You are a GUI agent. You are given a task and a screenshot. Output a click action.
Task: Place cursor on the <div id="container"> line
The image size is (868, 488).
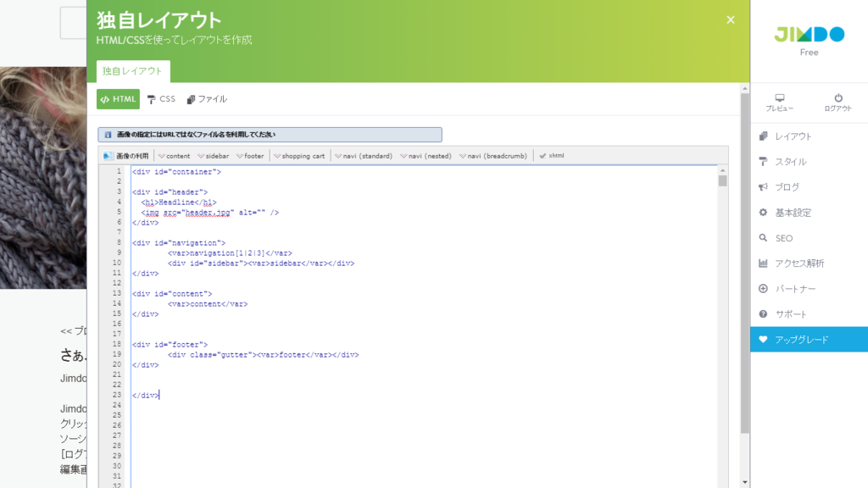[176, 172]
